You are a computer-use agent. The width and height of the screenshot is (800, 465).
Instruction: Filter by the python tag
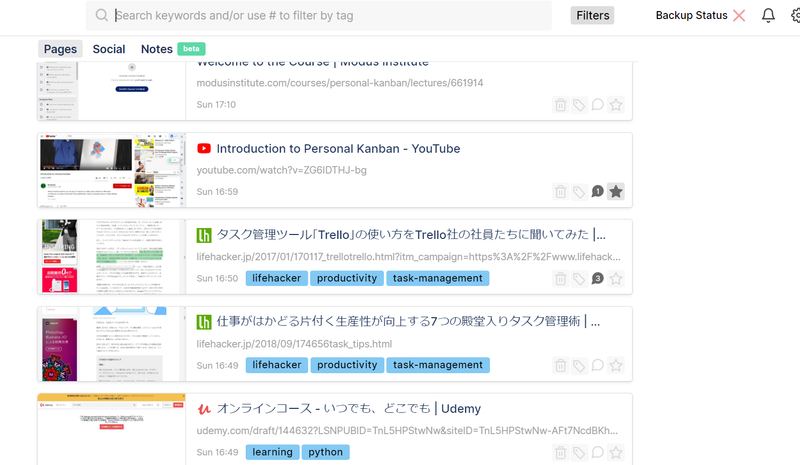pos(325,452)
